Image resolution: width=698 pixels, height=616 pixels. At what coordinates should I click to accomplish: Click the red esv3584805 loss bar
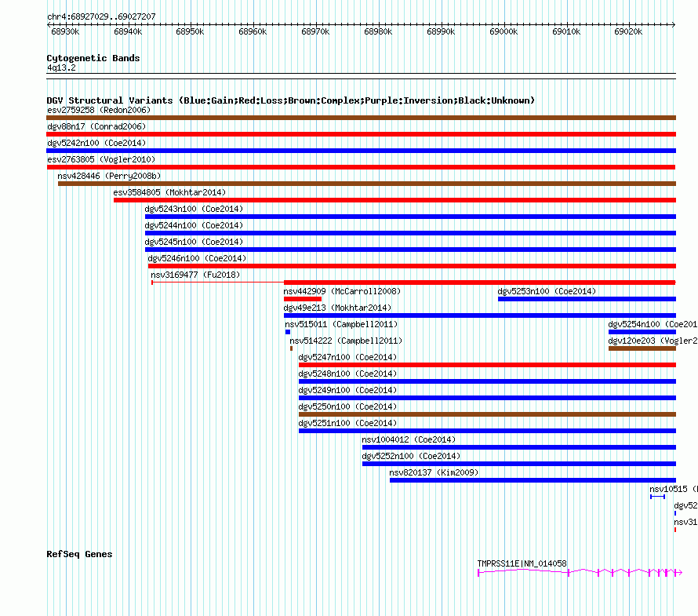tap(394, 200)
